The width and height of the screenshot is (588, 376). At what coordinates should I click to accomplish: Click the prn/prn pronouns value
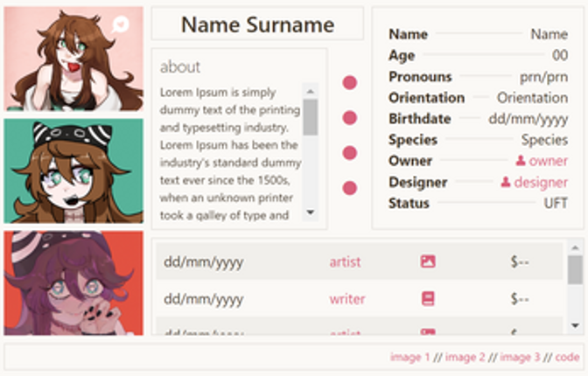click(x=543, y=77)
